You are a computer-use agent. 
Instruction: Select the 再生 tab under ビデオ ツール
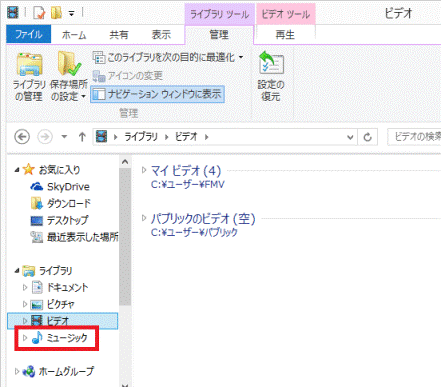click(285, 35)
